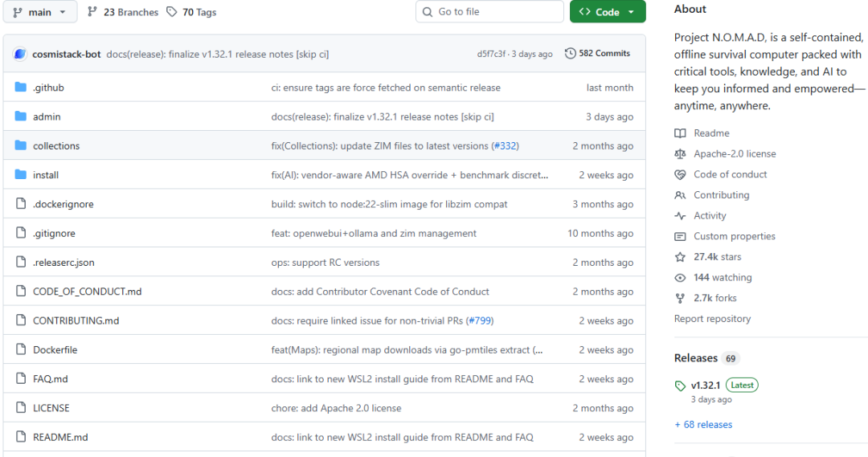The width and height of the screenshot is (868, 457).
Task: Open the green Code dropdown button
Action: 608,11
